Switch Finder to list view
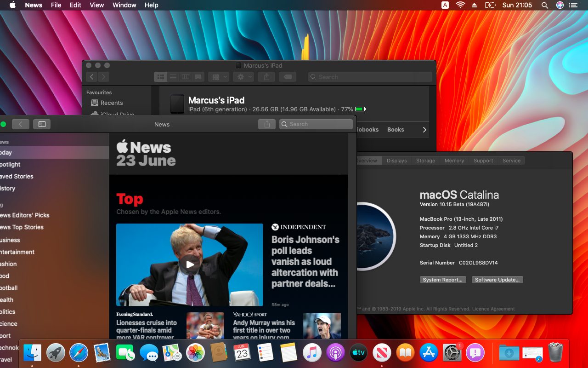The image size is (588, 368). 173,77
